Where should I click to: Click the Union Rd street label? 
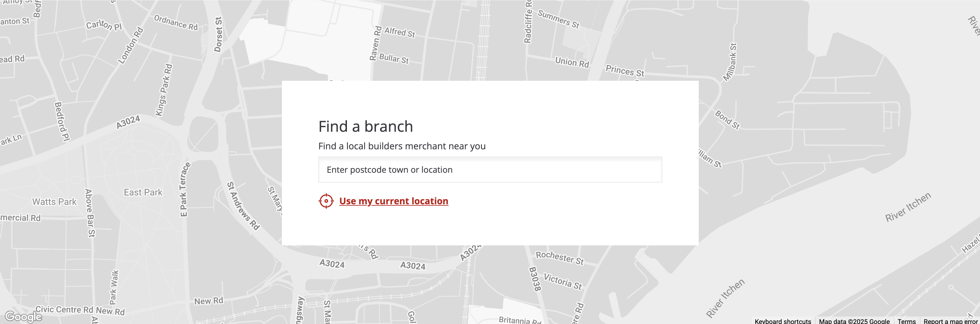[x=572, y=62]
